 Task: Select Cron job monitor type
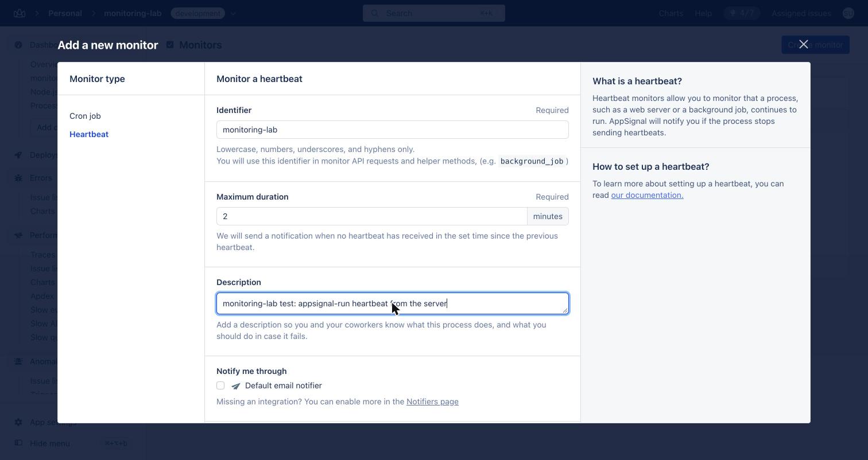click(85, 116)
